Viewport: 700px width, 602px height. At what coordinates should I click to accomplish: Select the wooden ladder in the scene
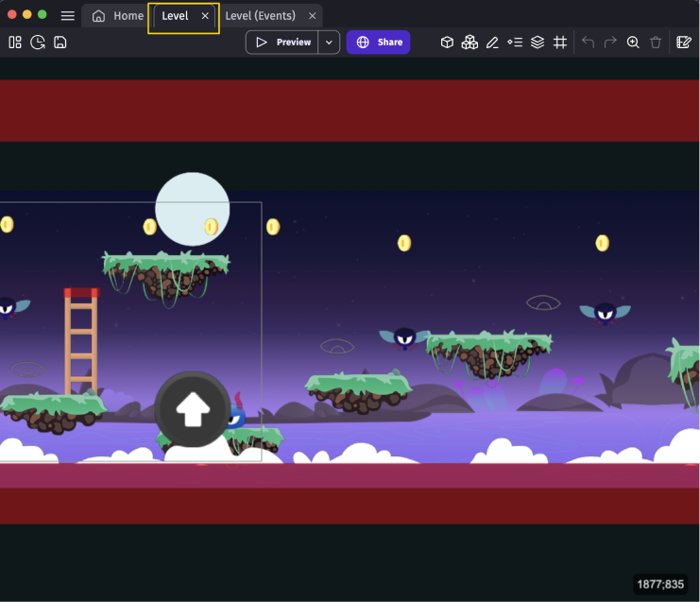coord(81,342)
